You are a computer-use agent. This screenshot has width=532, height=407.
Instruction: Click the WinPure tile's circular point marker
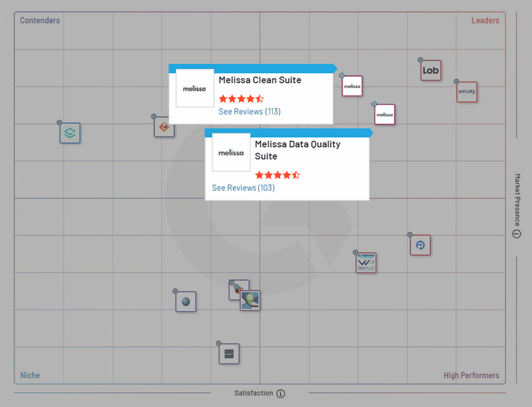pos(356,252)
